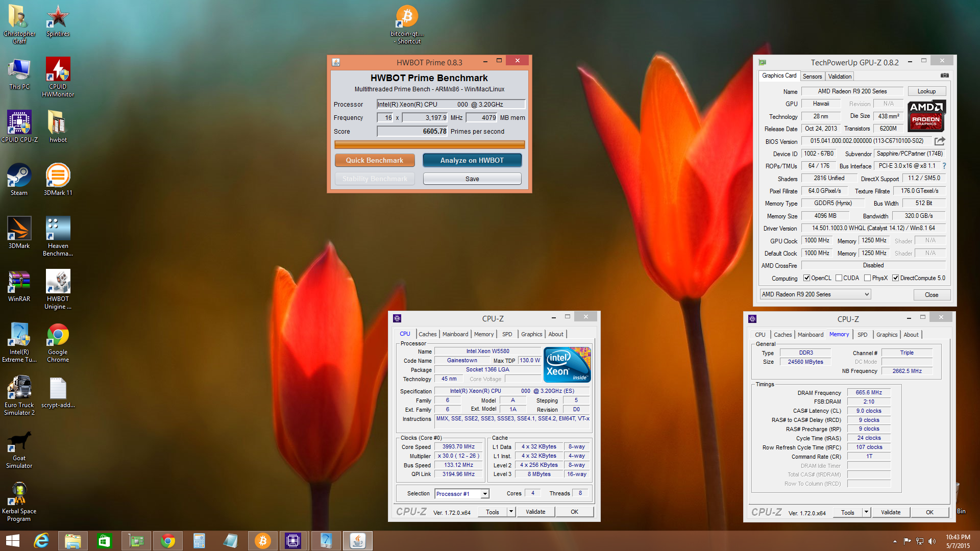
Task: Select the This PC desktop icon
Action: (x=19, y=74)
